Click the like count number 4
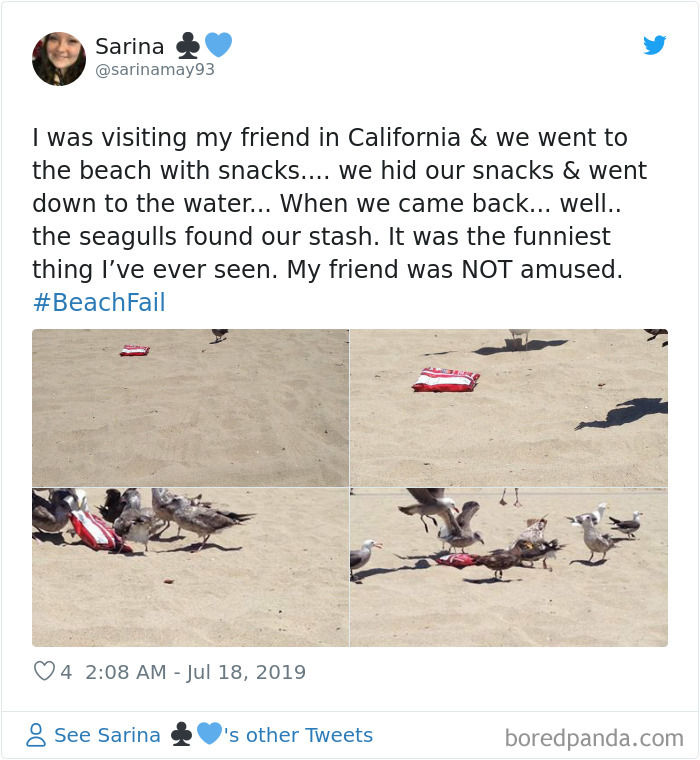This screenshot has width=700, height=760. tap(66, 672)
